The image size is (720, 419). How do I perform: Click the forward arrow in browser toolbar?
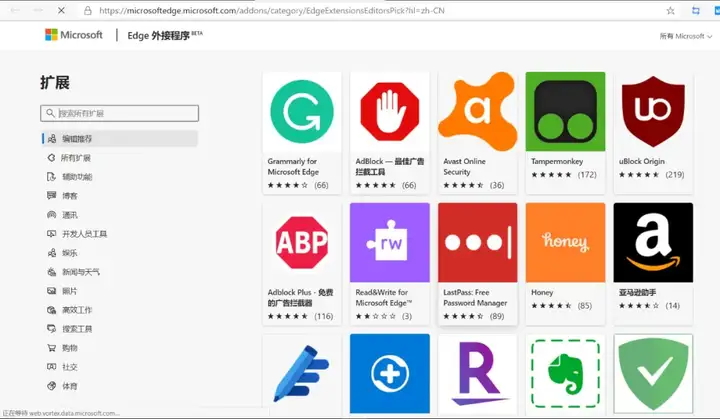(x=38, y=10)
